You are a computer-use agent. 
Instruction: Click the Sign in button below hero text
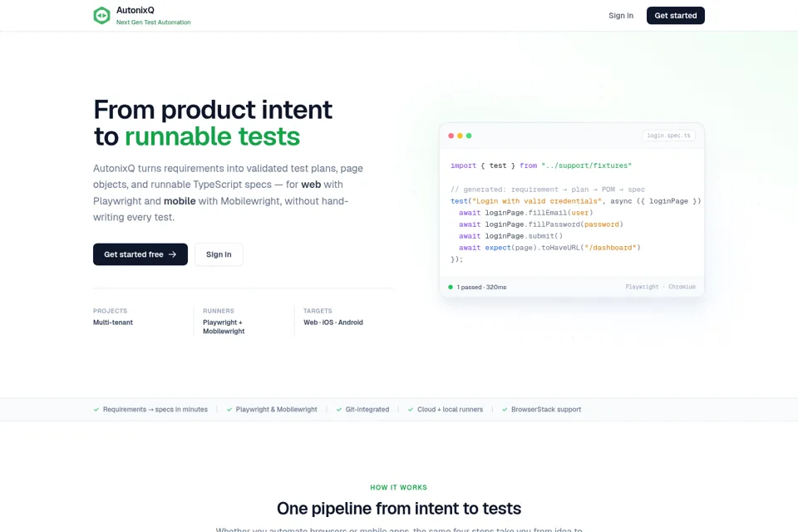tap(219, 254)
